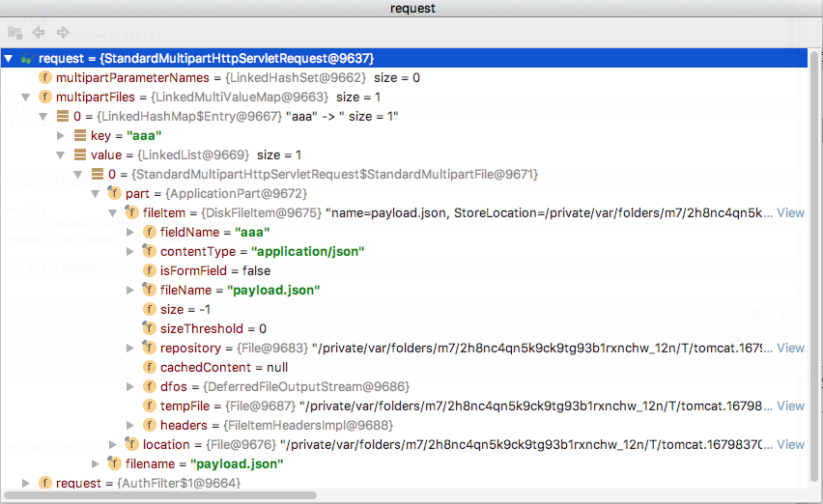
Task: Click field icon of contentType row
Action: pyautogui.click(x=149, y=251)
